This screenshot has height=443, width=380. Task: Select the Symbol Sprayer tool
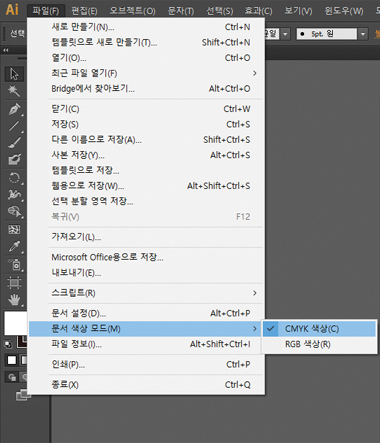click(14, 265)
